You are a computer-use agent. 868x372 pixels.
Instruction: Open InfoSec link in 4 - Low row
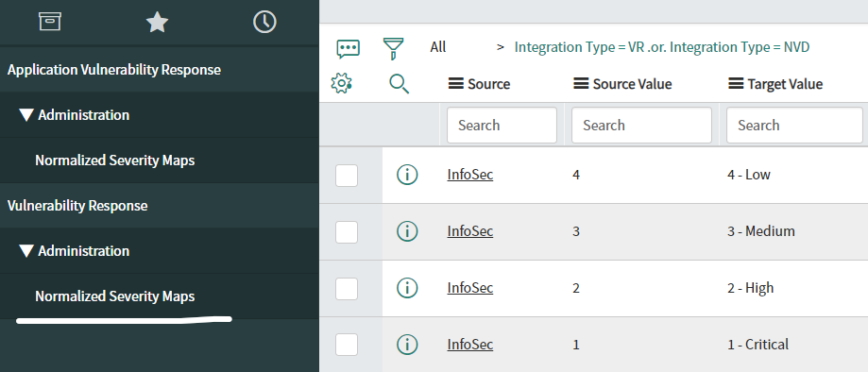[470, 175]
